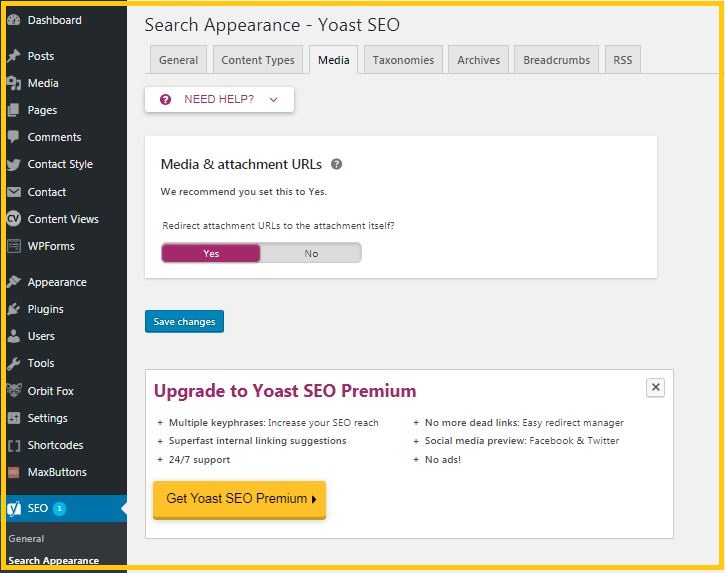Click help icon beside Media & attachment URLs
Screen dimensions: 725x573
click(x=337, y=164)
